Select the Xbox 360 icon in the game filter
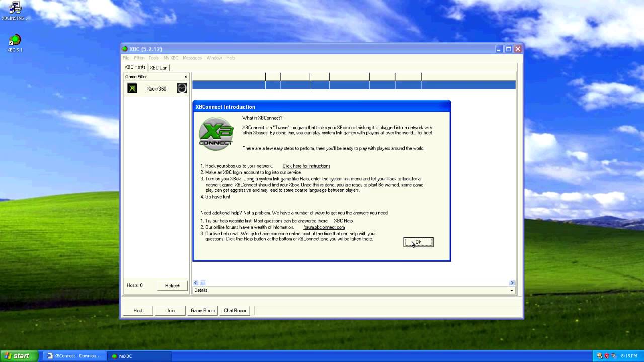 point(182,88)
